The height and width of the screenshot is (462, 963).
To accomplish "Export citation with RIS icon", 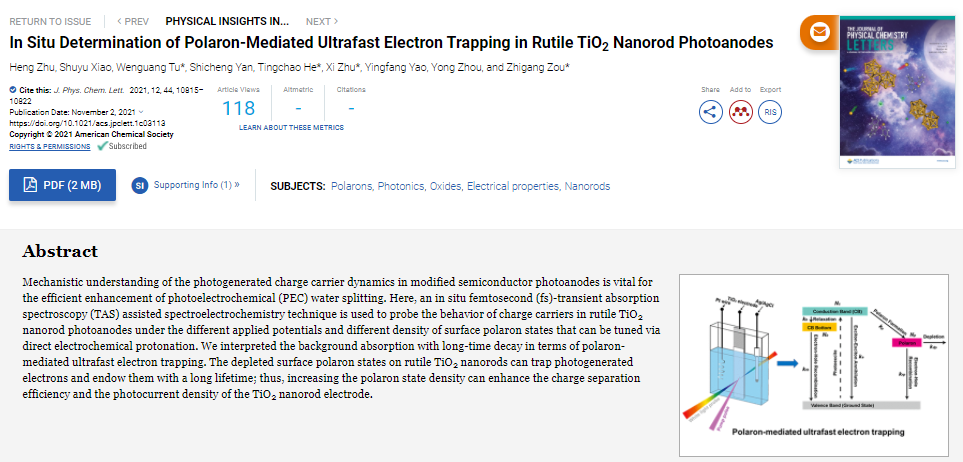I will pyautogui.click(x=770, y=112).
